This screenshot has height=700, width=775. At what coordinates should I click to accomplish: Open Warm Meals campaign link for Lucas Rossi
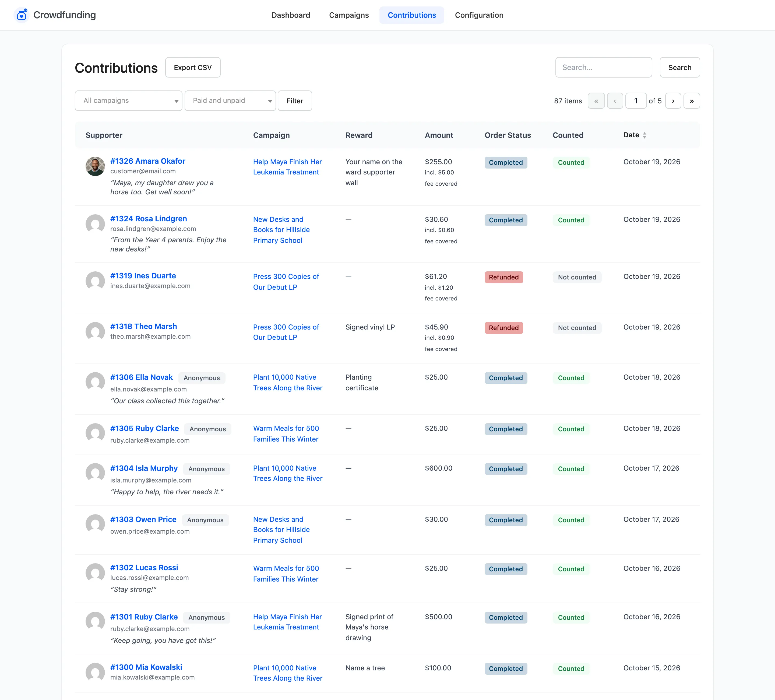pyautogui.click(x=286, y=574)
